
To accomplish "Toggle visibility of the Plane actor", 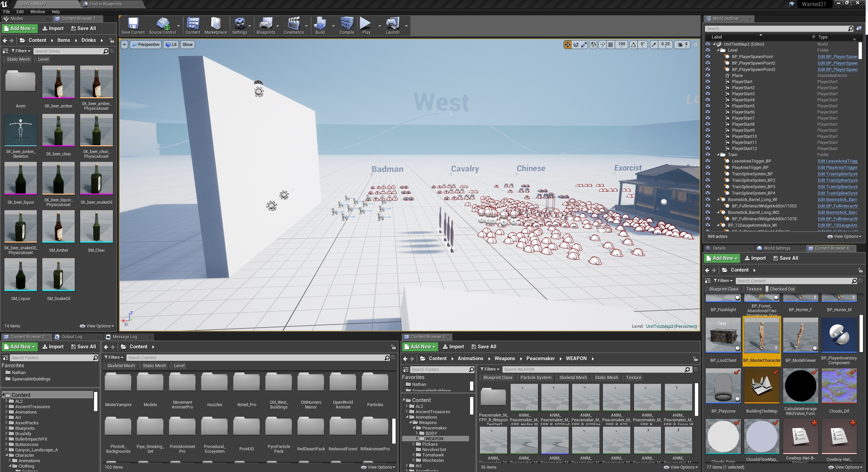I will (707, 75).
